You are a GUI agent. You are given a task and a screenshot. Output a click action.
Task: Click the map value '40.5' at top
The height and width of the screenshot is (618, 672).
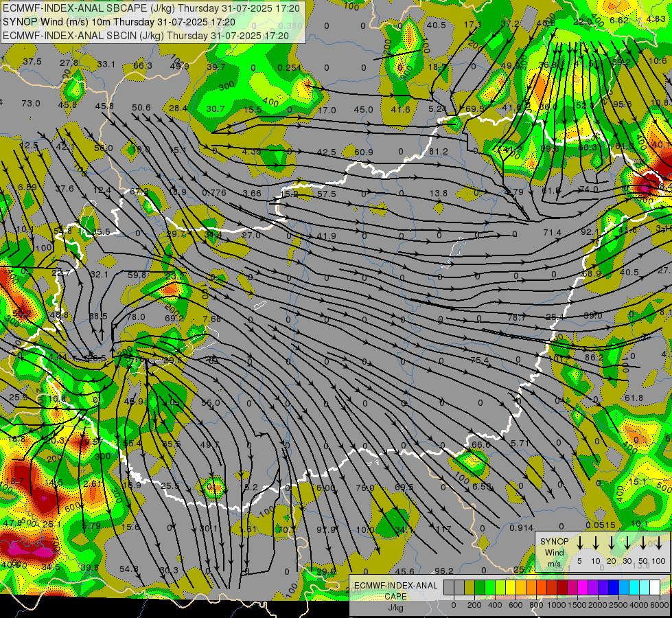[x=436, y=25]
